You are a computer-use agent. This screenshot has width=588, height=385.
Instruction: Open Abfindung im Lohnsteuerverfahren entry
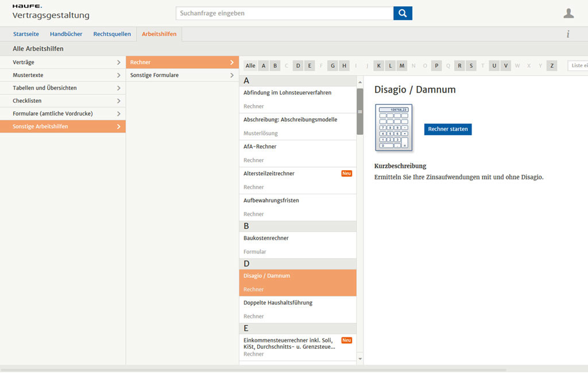298,99
